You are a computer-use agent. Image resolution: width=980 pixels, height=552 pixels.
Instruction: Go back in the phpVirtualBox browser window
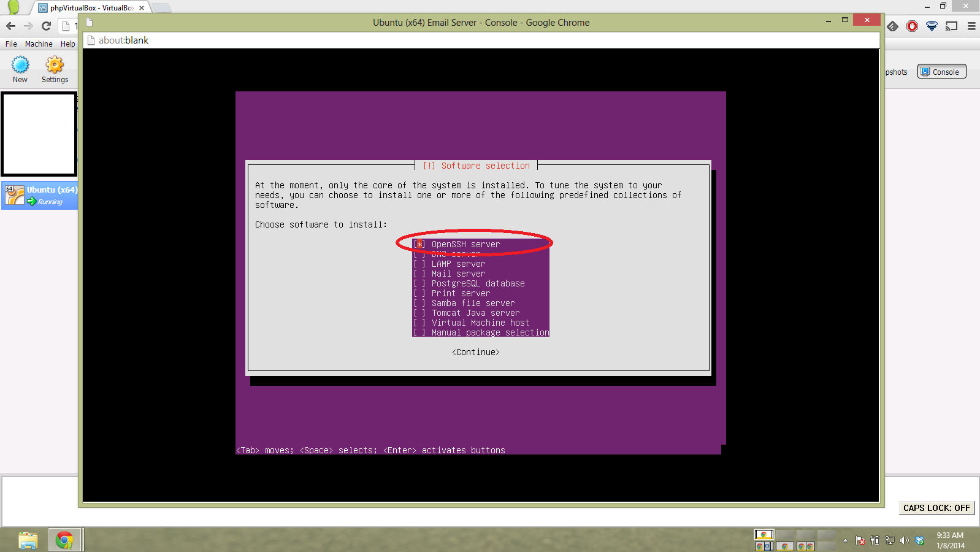[x=10, y=26]
